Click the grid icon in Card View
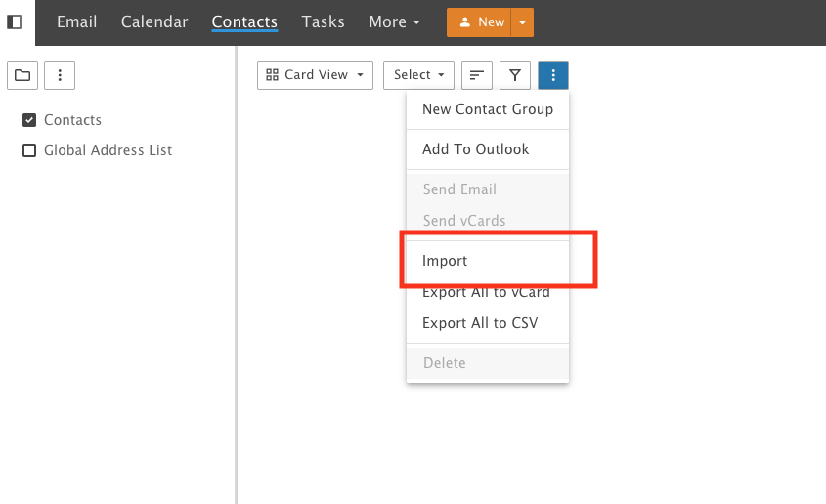The image size is (826, 504). pyautogui.click(x=274, y=75)
